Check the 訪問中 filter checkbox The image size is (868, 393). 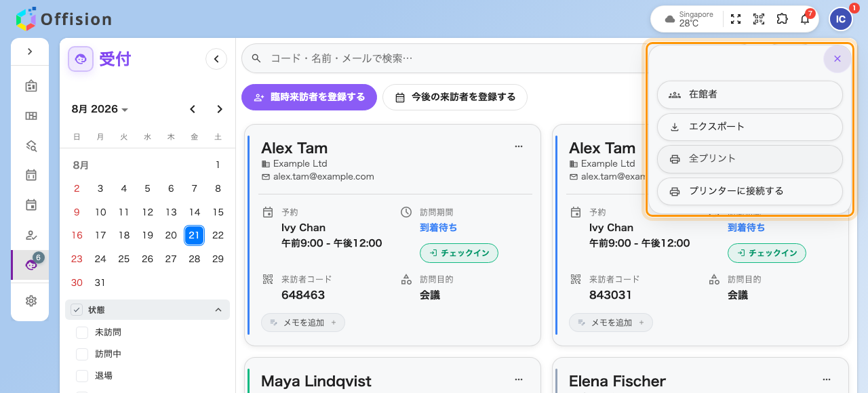[x=82, y=354]
